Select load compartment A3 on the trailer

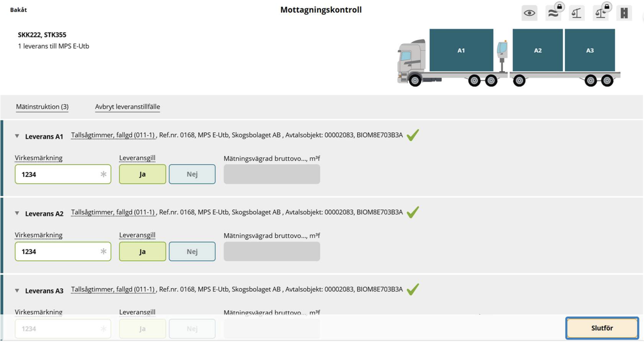[590, 50]
